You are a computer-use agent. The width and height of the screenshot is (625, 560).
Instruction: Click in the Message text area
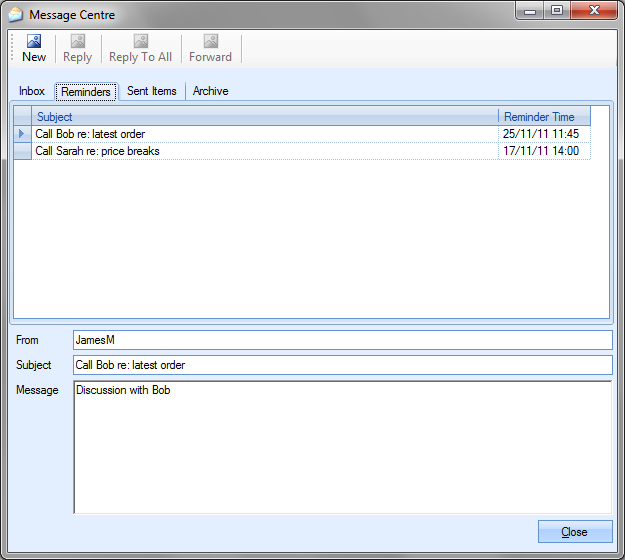pyautogui.click(x=343, y=447)
